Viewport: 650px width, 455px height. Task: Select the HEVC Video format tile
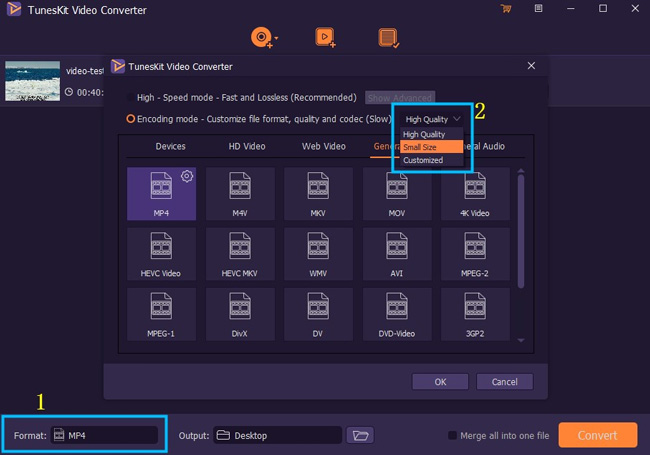coord(161,254)
